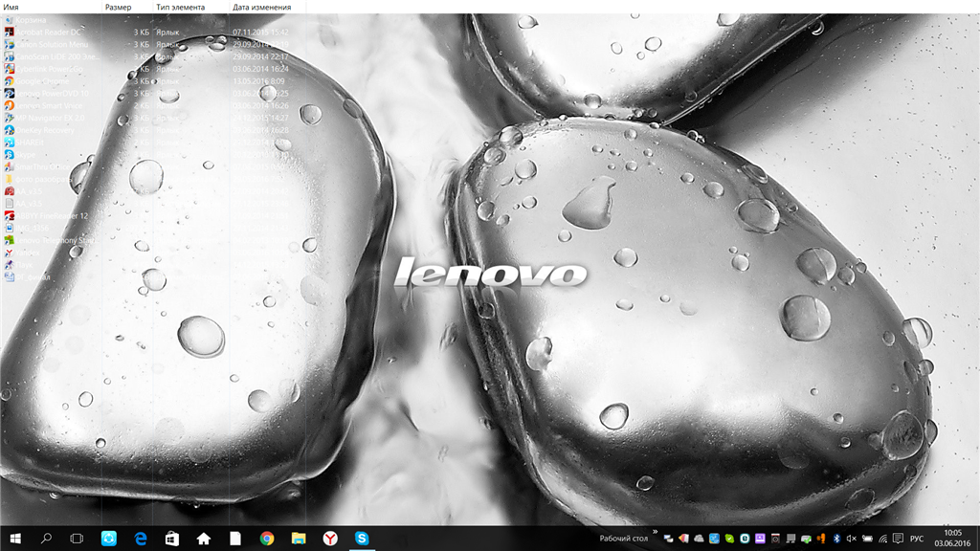
Task: Launch Yandex Browser from the taskbar
Action: [x=330, y=539]
